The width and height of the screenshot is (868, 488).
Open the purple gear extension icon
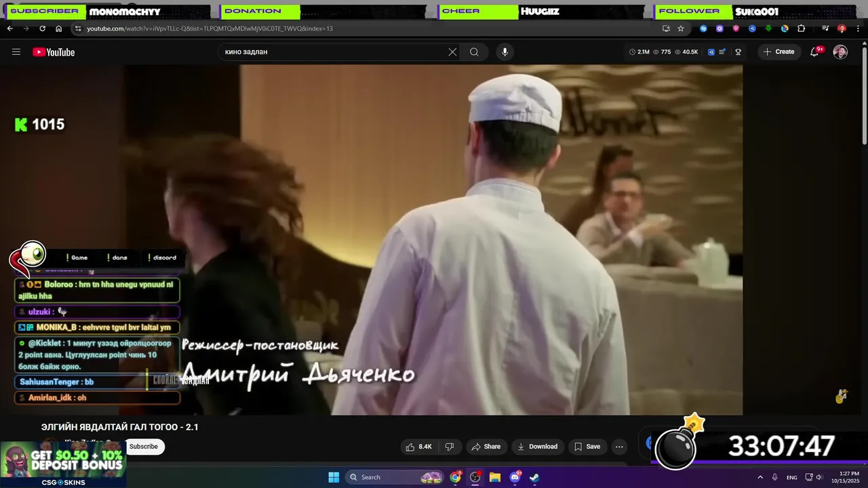[719, 28]
